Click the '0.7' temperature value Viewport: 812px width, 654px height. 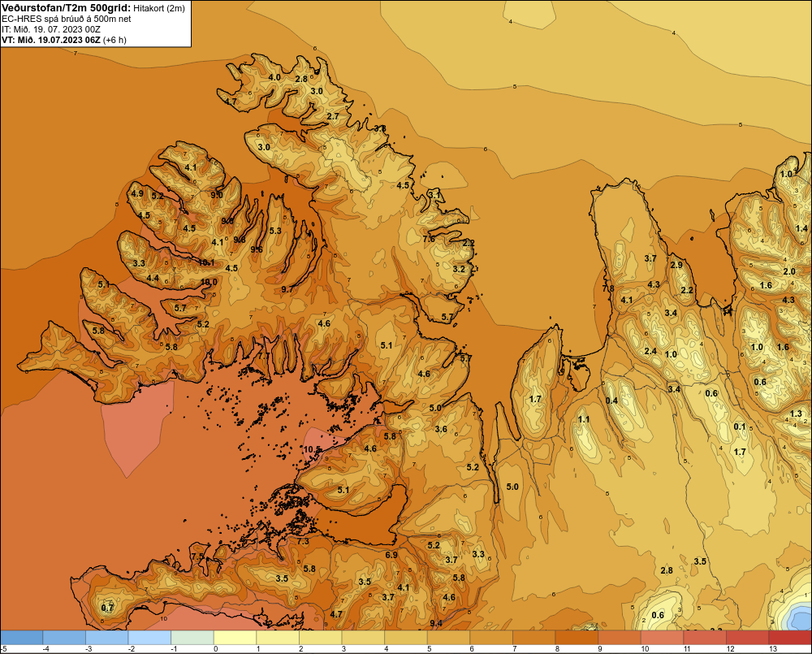coord(107,608)
